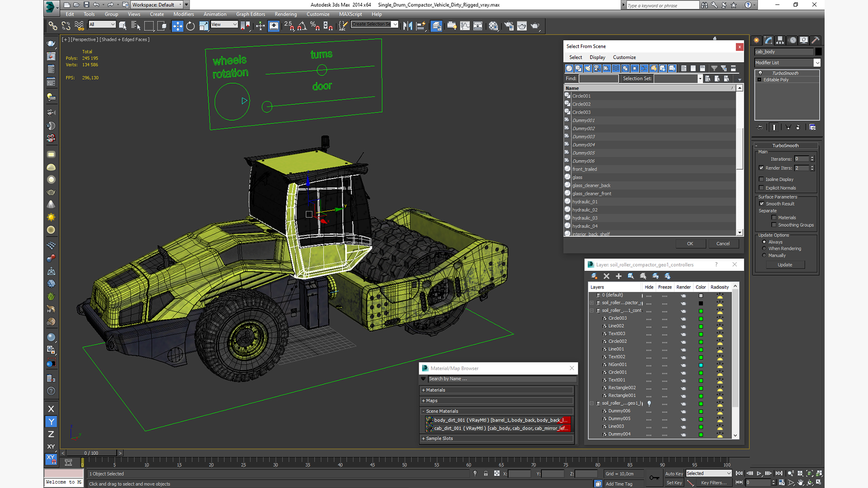
Task: Click Play Animation button
Action: [x=759, y=473]
